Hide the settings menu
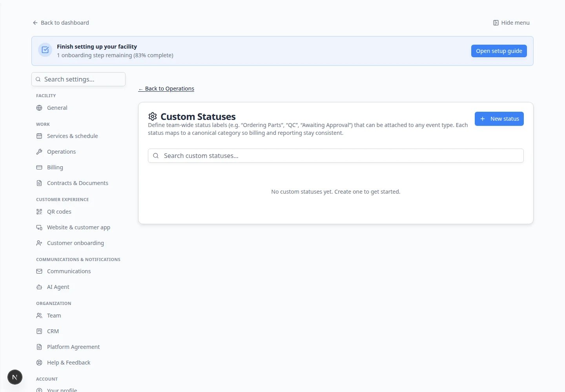 coord(511,23)
